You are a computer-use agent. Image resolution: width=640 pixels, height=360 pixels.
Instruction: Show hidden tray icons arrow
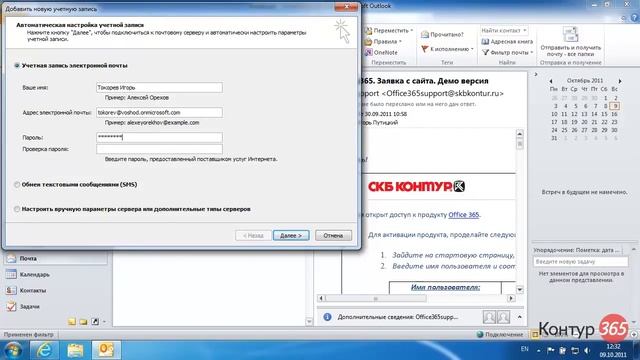[x=538, y=351]
